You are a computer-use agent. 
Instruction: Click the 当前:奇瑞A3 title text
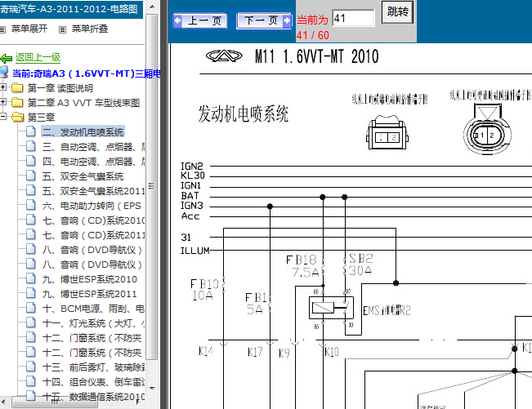(87, 73)
